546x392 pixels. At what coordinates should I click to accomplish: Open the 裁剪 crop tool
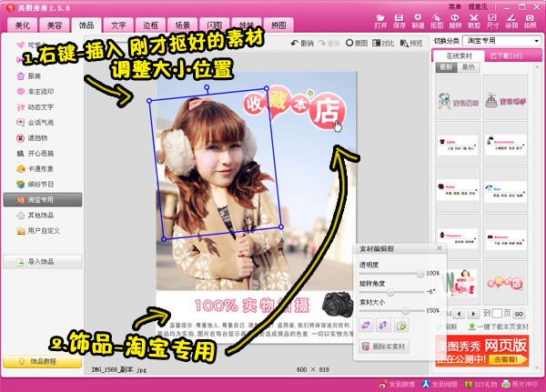pyautogui.click(x=473, y=21)
